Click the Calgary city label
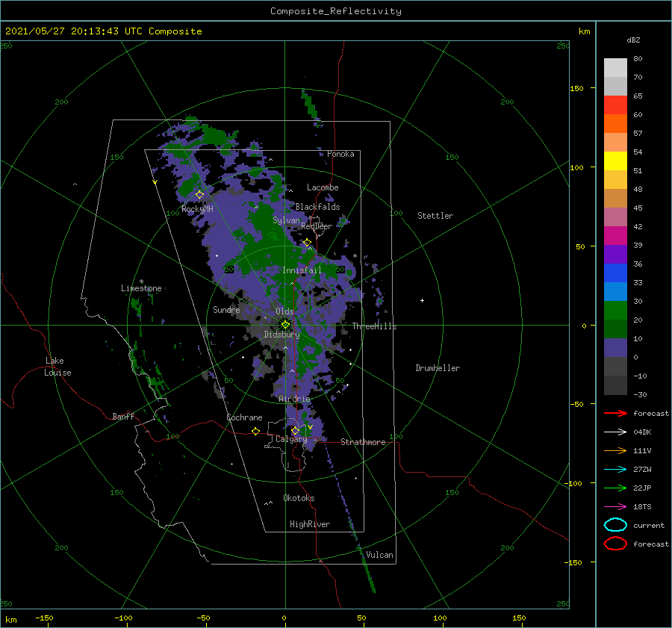The image size is (672, 628). 291,439
